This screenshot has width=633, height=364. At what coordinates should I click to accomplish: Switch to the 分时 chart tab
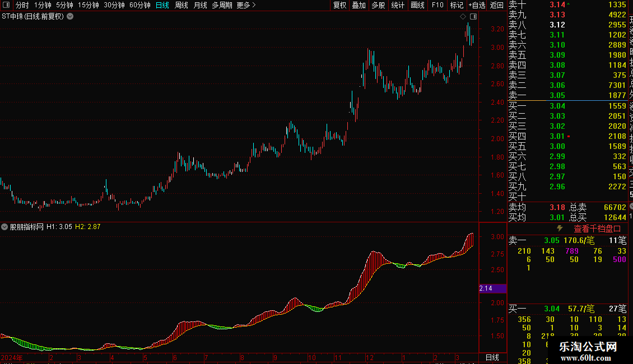click(x=22, y=5)
